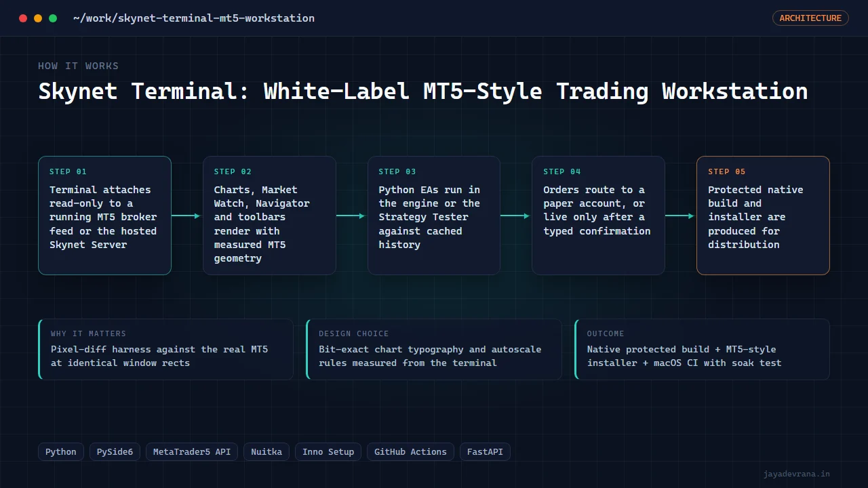Click the "HOW IT WORKS" heading label
Image resolution: width=868 pixels, height=488 pixels.
click(x=78, y=66)
